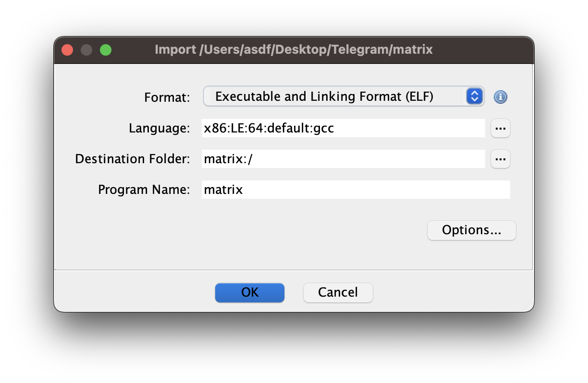Cancel the import
This screenshot has height=383, width=588.
pos(338,292)
